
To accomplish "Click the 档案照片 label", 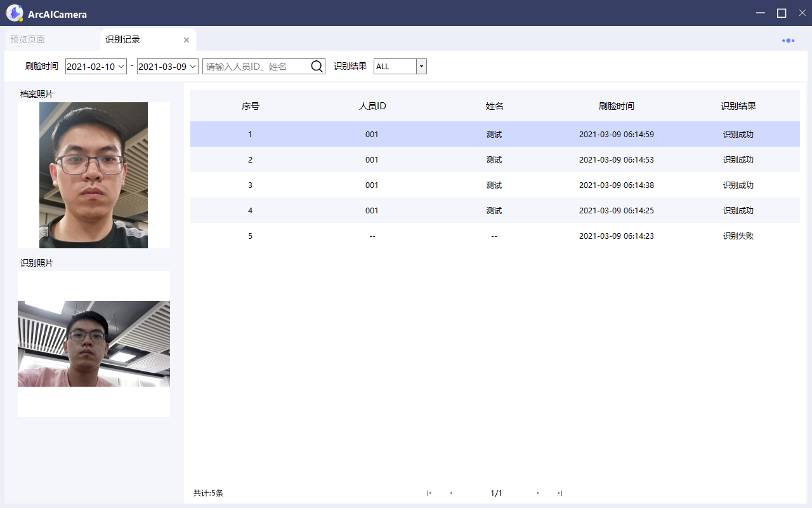I will point(37,94).
